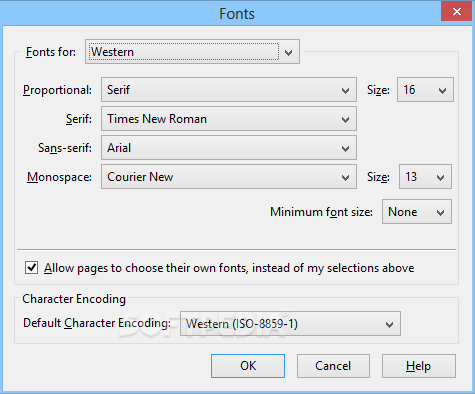
Task: Open the Minimum font size dropdown
Action: 417,212
